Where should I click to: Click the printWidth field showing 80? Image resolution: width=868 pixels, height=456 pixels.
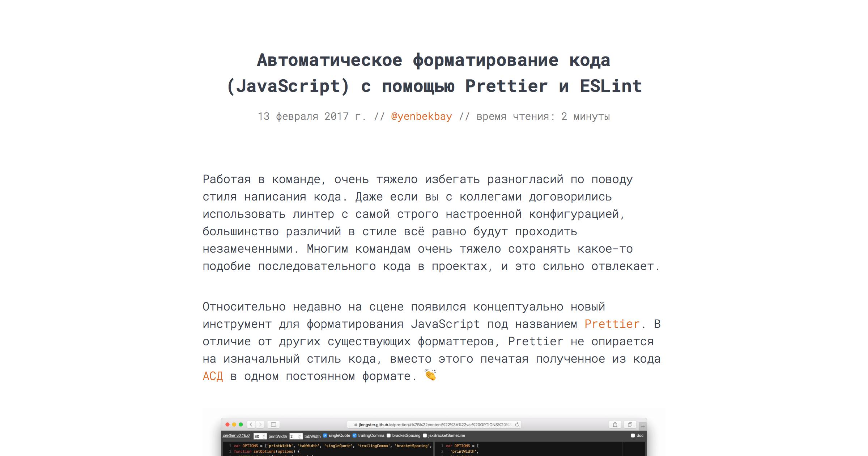click(260, 436)
